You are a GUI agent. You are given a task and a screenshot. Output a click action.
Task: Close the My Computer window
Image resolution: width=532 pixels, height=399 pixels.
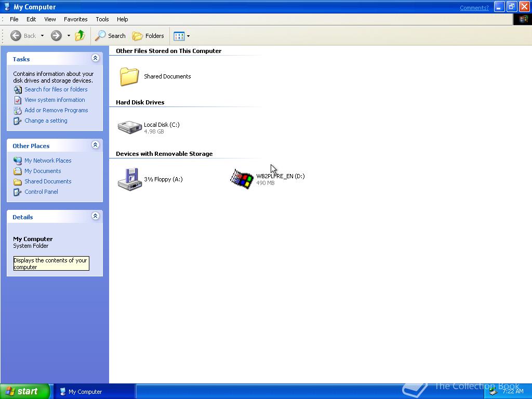[524, 7]
